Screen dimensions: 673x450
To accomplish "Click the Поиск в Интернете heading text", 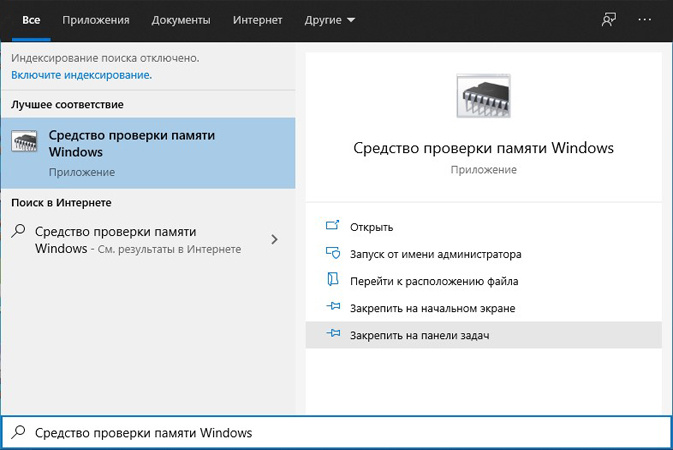I will pos(61,203).
